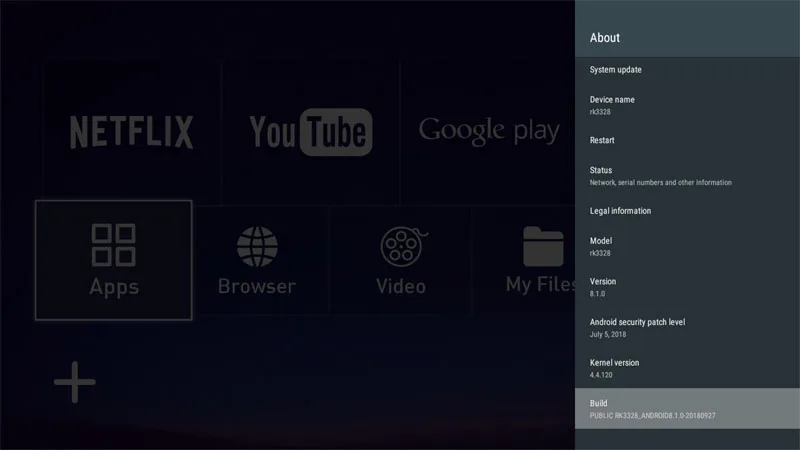The height and width of the screenshot is (450, 800).
Task: Click the About panel header
Action: coord(687,29)
